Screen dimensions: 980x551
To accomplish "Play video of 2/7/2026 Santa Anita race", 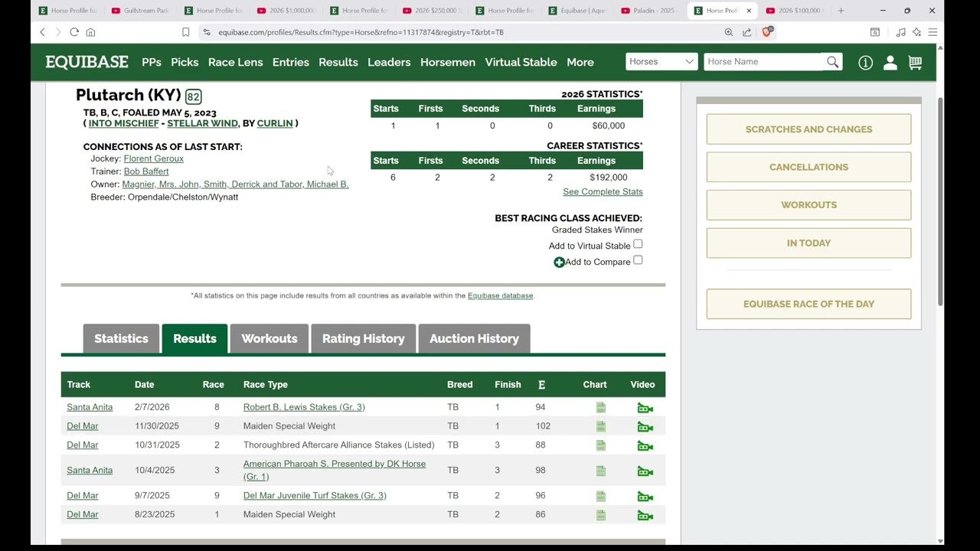I will click(645, 408).
